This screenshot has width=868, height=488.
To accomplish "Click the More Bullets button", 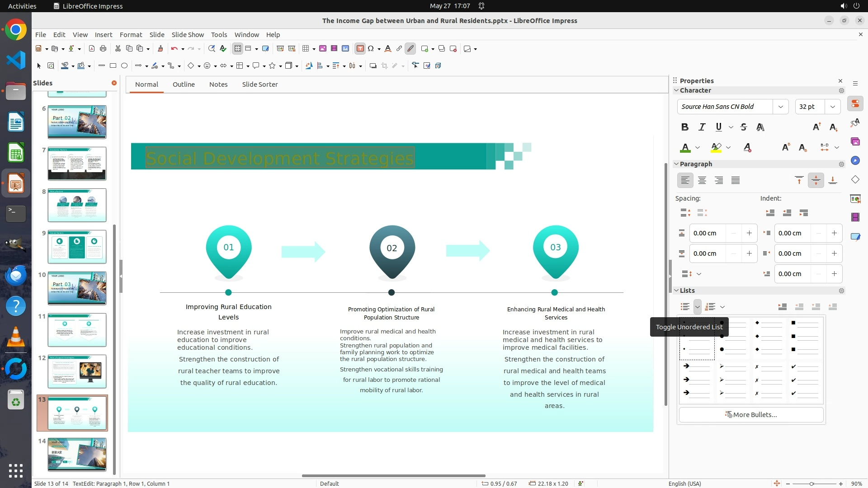I will (751, 415).
